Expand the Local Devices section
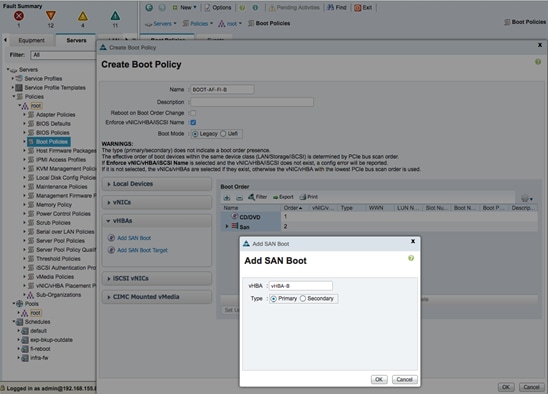The image size is (548, 394). [x=157, y=184]
